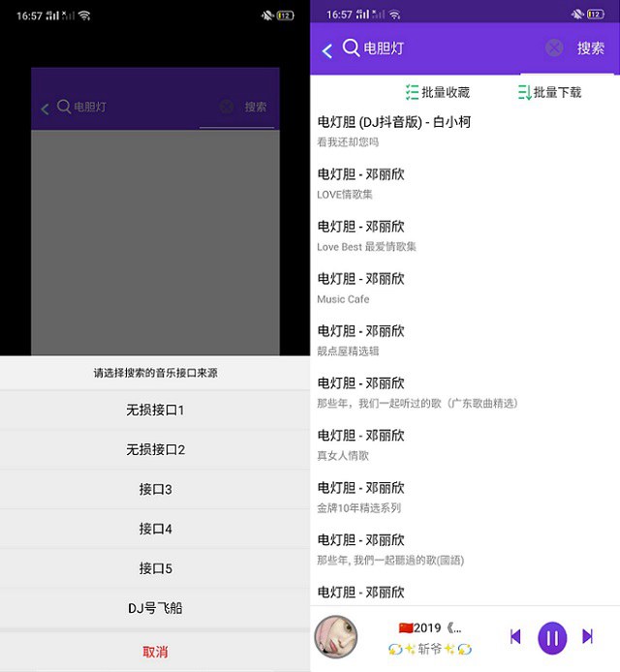Tap the Wi-Fi icon in left status bar
The width and height of the screenshot is (620, 672).
pos(84,15)
